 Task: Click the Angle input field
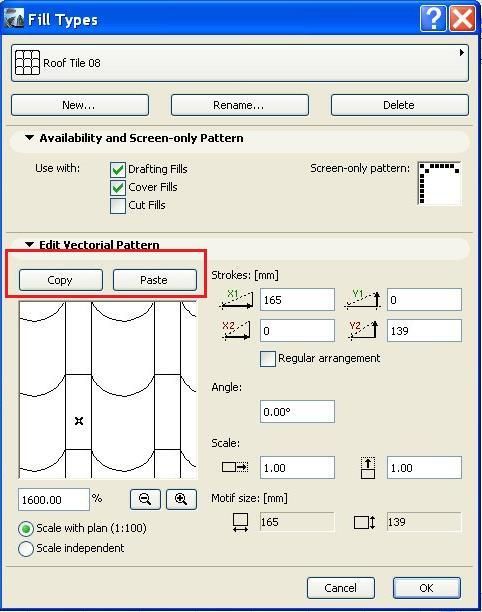click(x=297, y=411)
